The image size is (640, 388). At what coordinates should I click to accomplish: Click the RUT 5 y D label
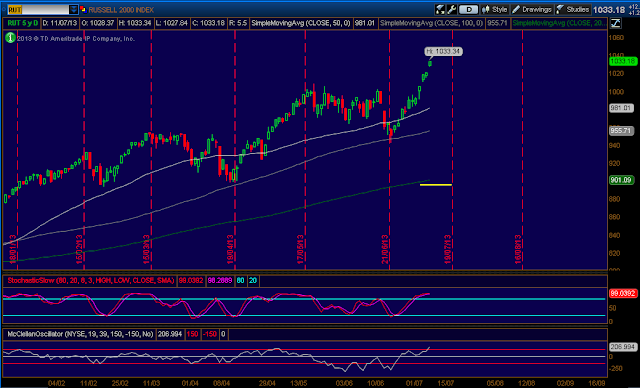(23, 23)
